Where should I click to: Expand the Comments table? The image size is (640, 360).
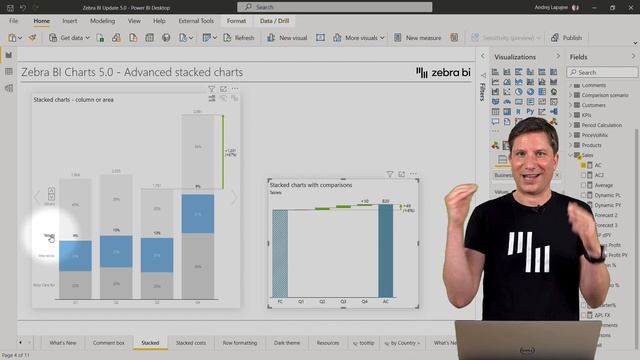[571, 85]
